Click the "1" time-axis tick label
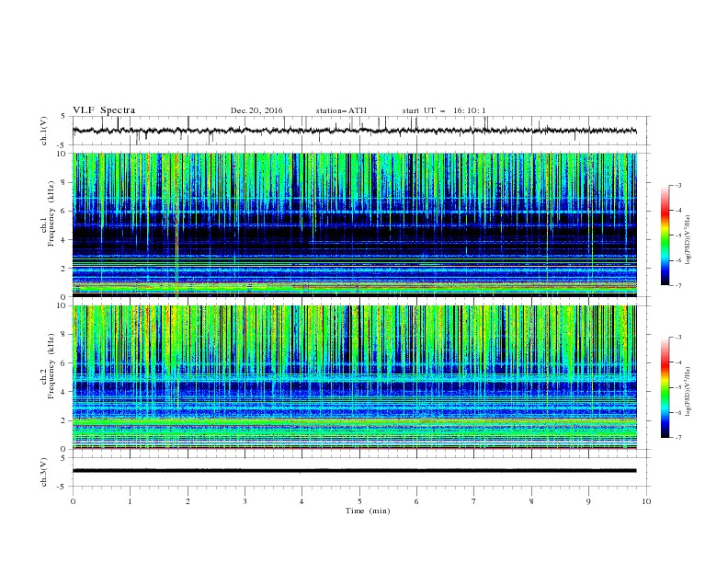 pos(130,501)
